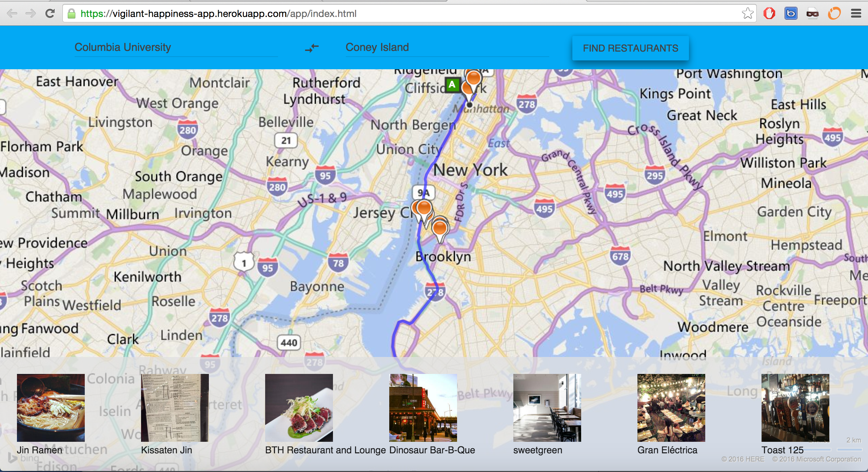Open the Dinosaur Bar-B-Que photo
Image resolution: width=868 pixels, height=472 pixels.
coord(423,408)
